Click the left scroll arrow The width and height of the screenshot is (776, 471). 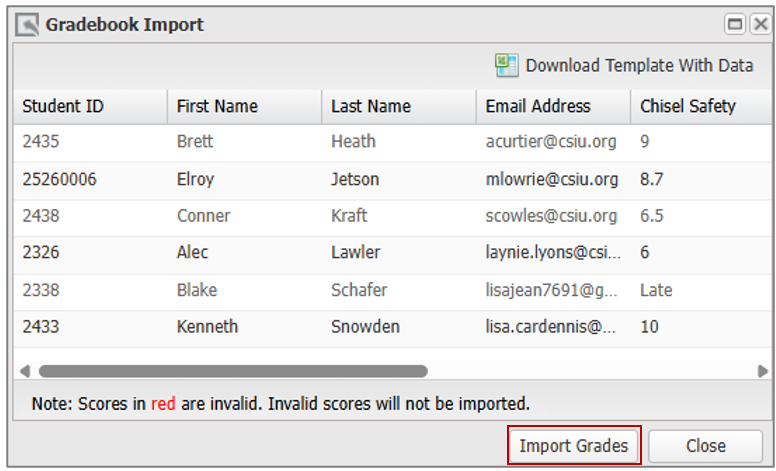click(25, 371)
